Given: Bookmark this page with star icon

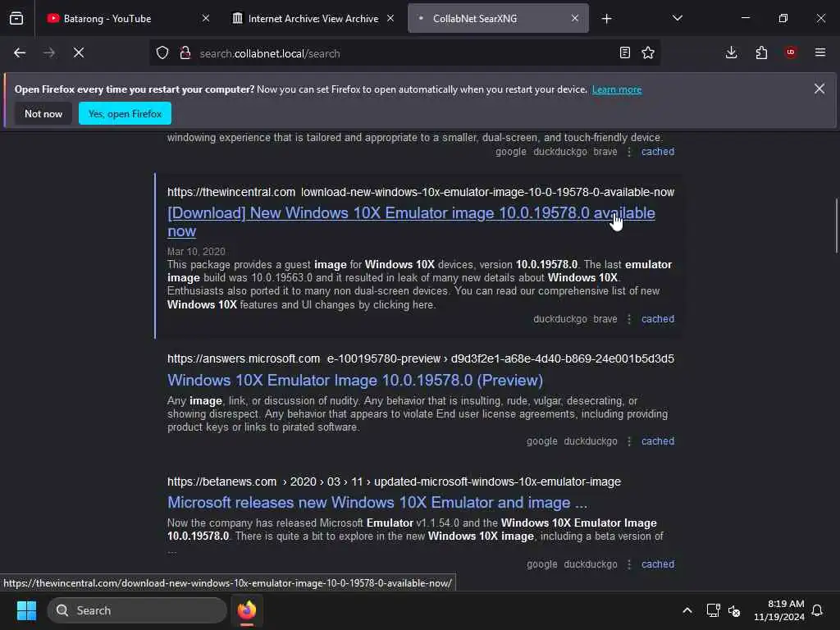Looking at the screenshot, I should point(648,53).
